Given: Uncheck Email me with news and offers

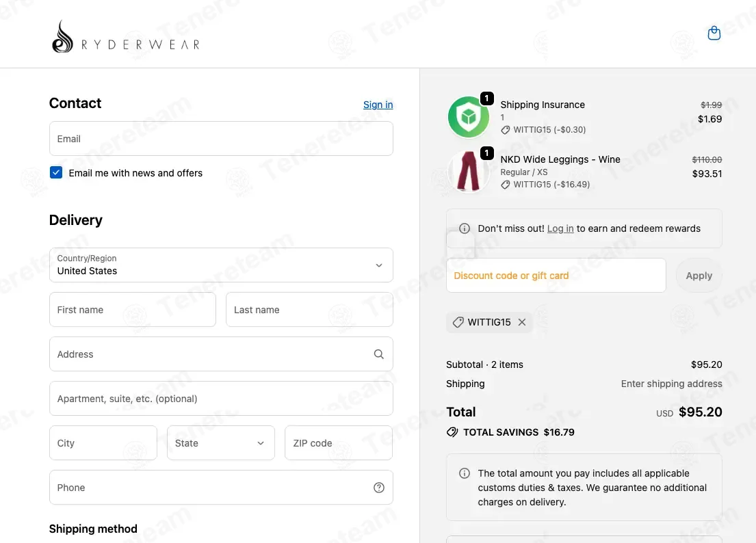Looking at the screenshot, I should tap(56, 172).
